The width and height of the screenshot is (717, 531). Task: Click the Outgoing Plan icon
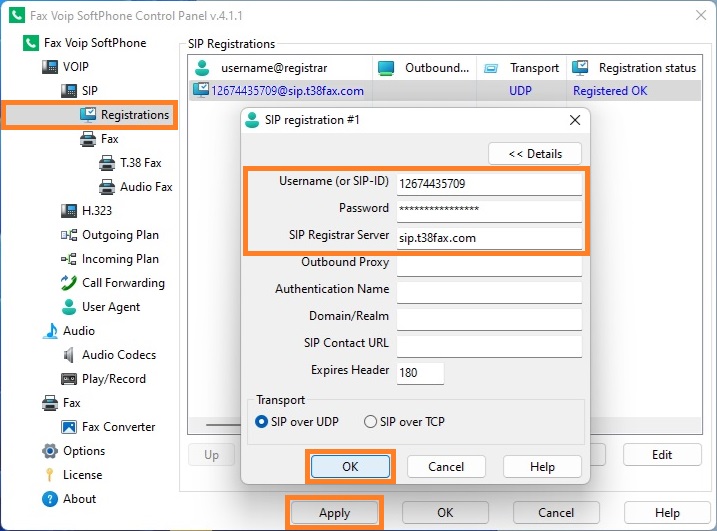pyautogui.click(x=69, y=235)
